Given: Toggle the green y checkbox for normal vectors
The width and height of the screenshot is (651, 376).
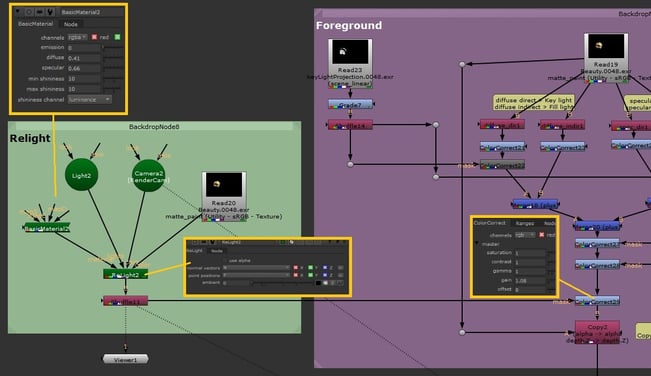Looking at the screenshot, I should pos(311,268).
